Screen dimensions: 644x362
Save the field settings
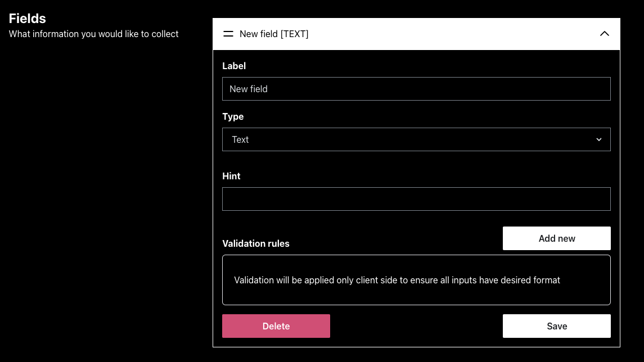[556, 326]
